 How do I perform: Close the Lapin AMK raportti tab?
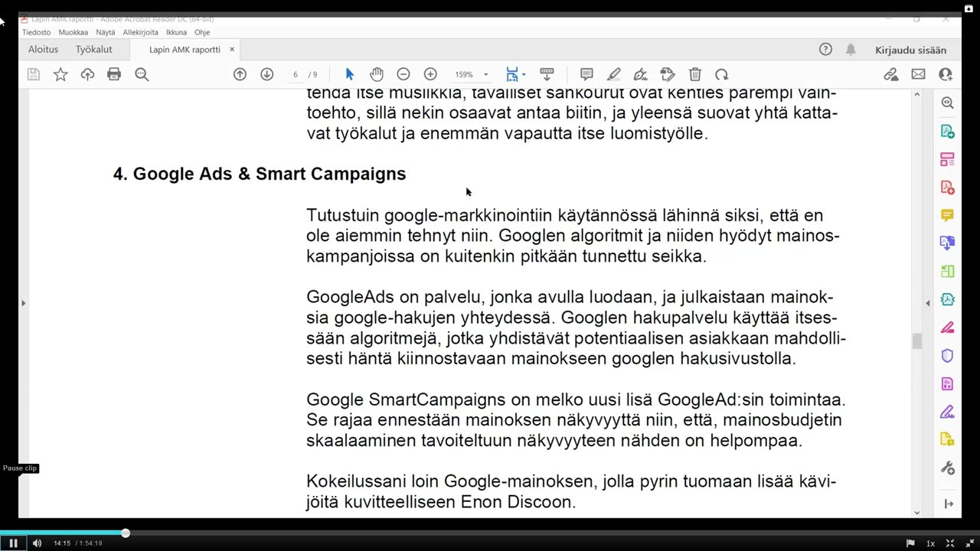pos(232,49)
